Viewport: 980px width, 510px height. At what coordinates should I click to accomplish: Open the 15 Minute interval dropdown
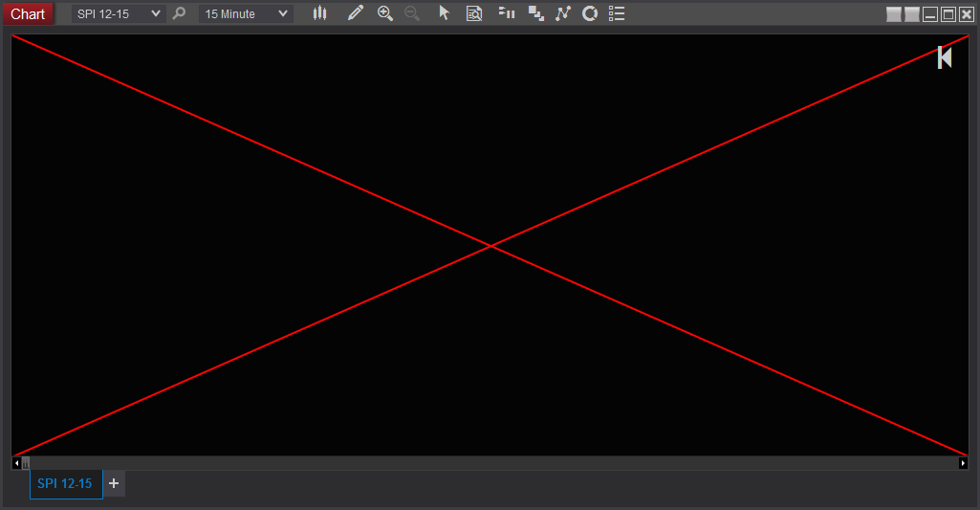click(246, 13)
